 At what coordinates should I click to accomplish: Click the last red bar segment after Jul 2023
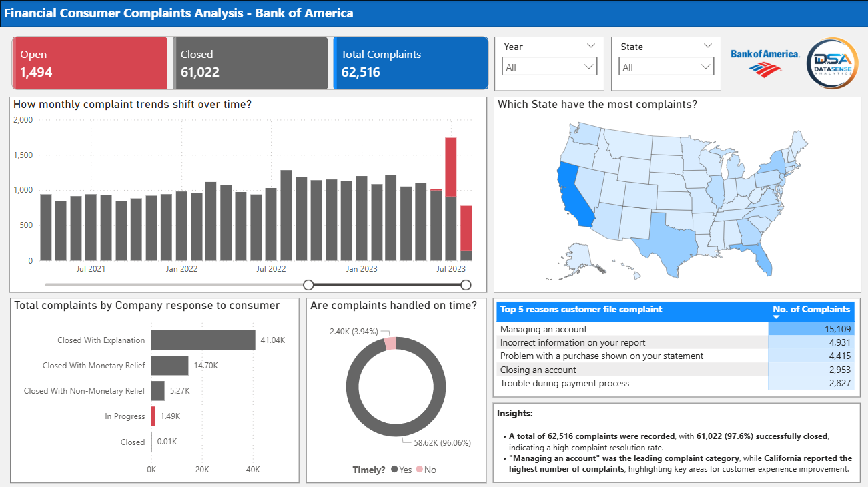[x=466, y=228]
